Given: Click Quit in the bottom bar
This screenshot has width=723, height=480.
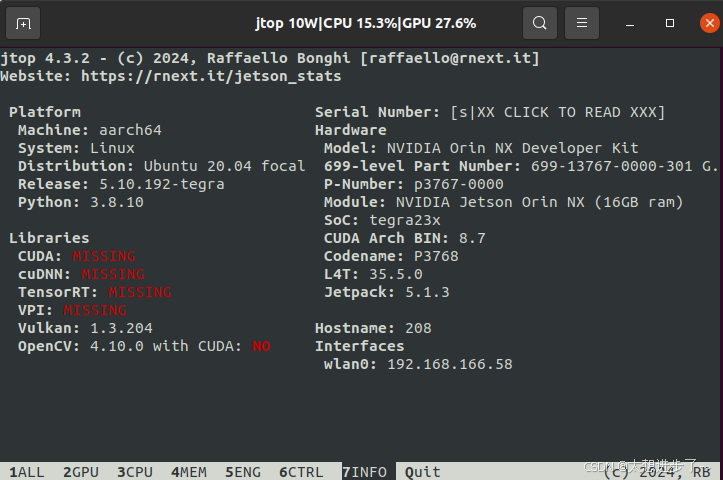Looking at the screenshot, I should (x=423, y=472).
